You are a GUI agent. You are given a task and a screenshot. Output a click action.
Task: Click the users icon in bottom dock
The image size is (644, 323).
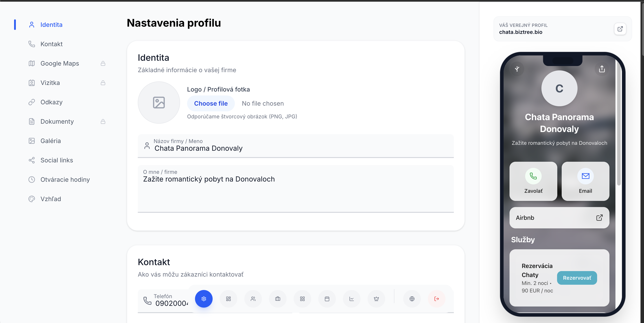[253, 299]
